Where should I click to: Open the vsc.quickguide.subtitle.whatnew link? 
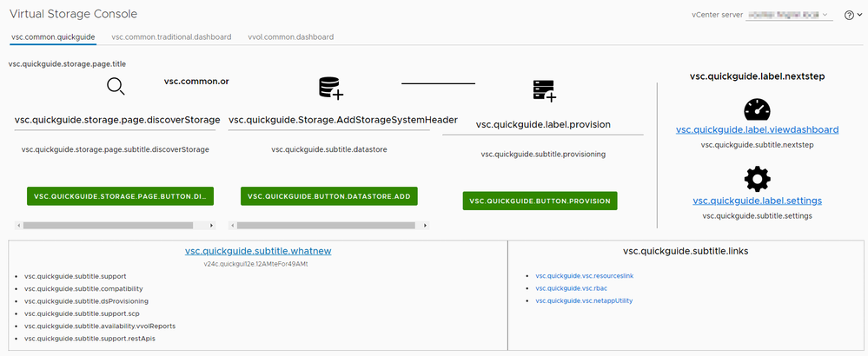click(258, 251)
